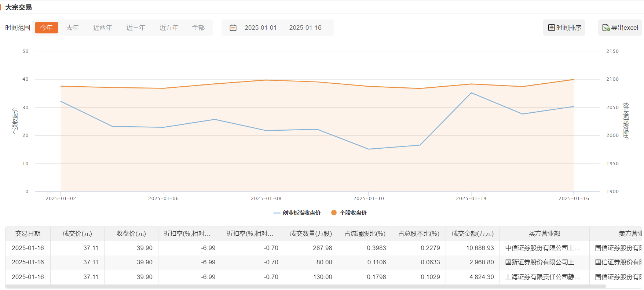
Task: Click the 2025-01-14 chart axis marker
Action: (471, 199)
